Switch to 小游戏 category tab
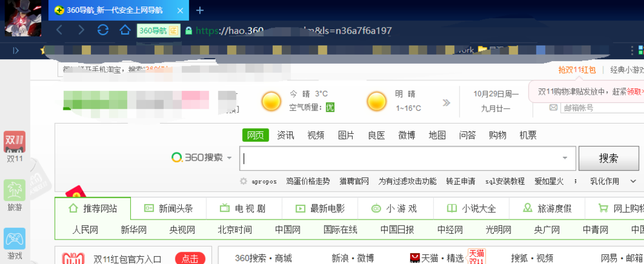644x264 pixels. (x=396, y=209)
